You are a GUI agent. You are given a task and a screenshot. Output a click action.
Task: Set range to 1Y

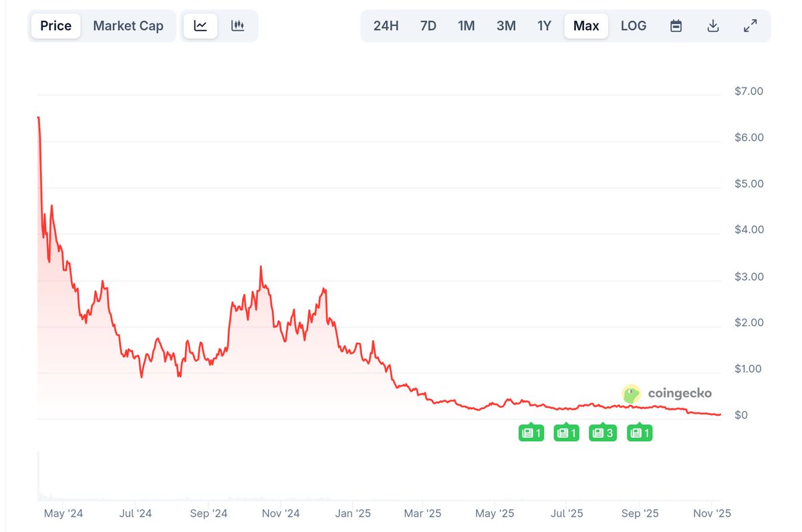click(545, 26)
